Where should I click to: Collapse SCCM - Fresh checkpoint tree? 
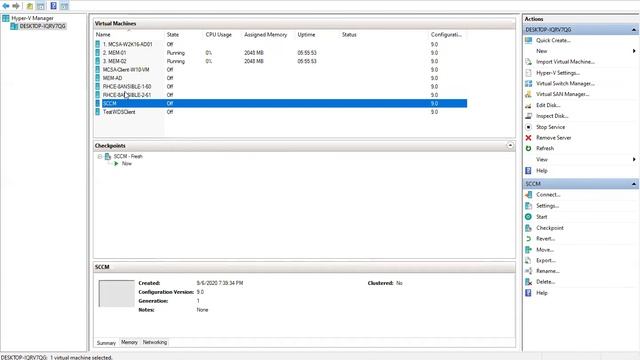[100, 156]
